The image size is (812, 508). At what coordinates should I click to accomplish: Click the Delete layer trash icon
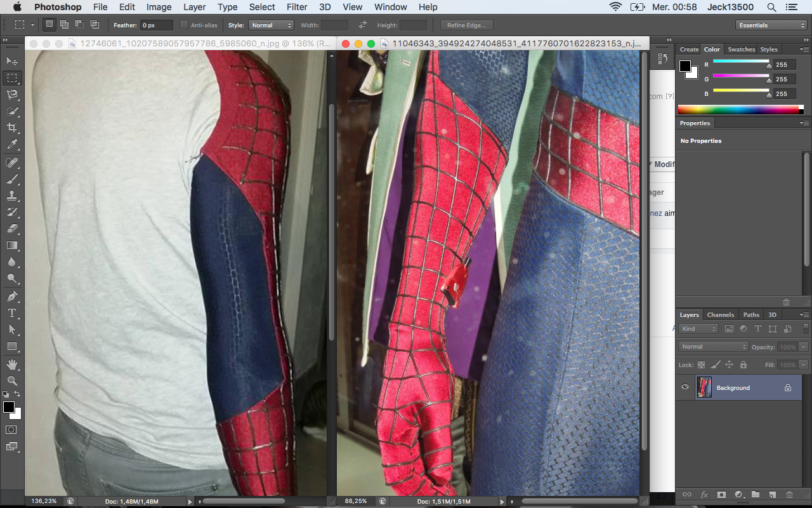790,494
